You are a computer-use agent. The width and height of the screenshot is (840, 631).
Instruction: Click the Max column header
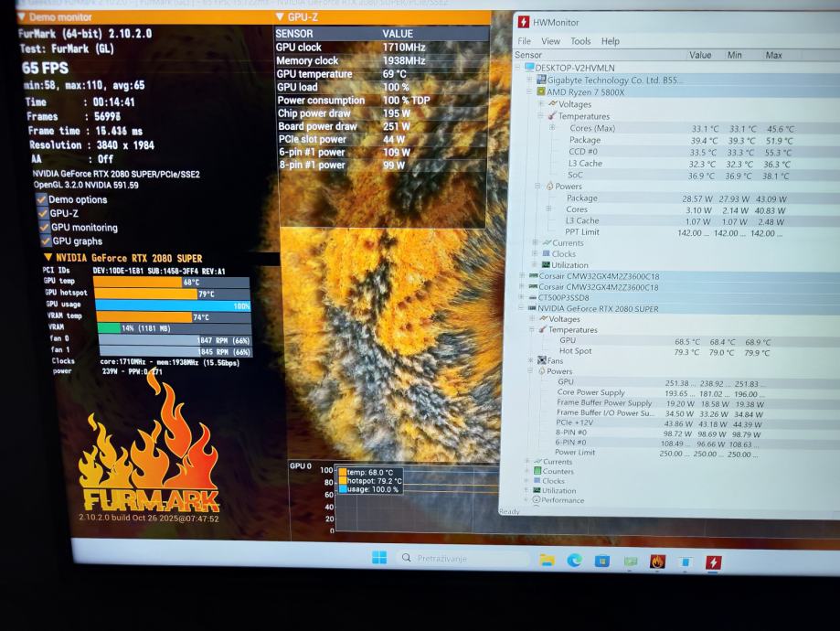click(782, 55)
